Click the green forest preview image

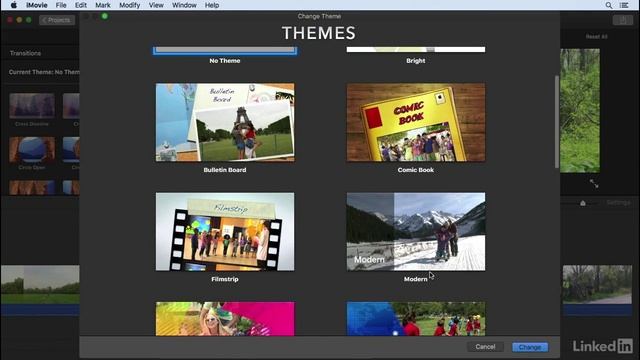point(580,111)
